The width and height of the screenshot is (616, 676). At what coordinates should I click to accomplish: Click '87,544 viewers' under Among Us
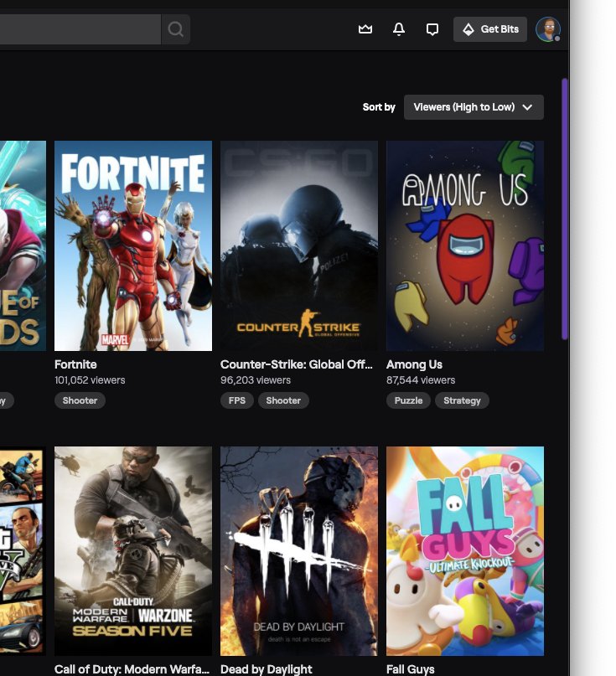coord(421,380)
